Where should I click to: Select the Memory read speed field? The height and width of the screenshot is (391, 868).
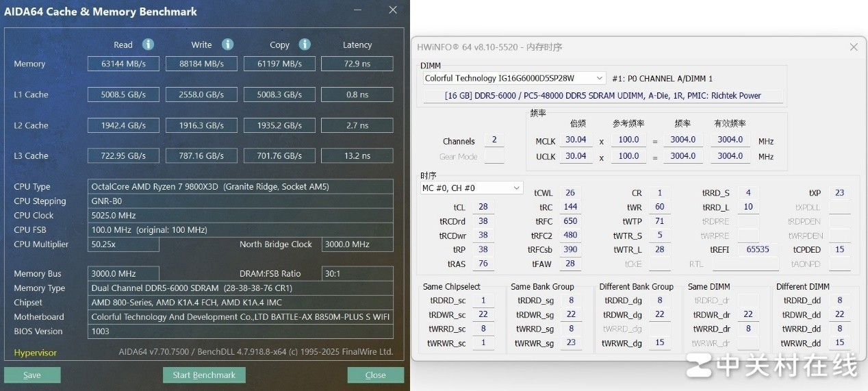[x=123, y=64]
